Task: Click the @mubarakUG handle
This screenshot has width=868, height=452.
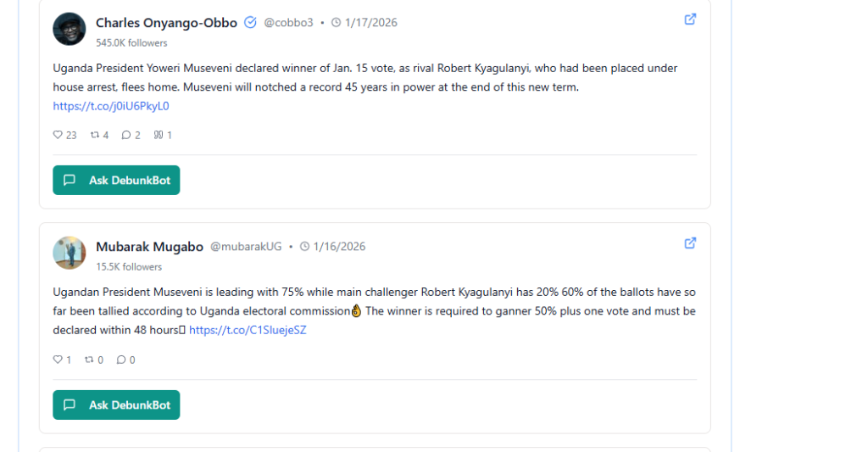Action: click(x=246, y=247)
